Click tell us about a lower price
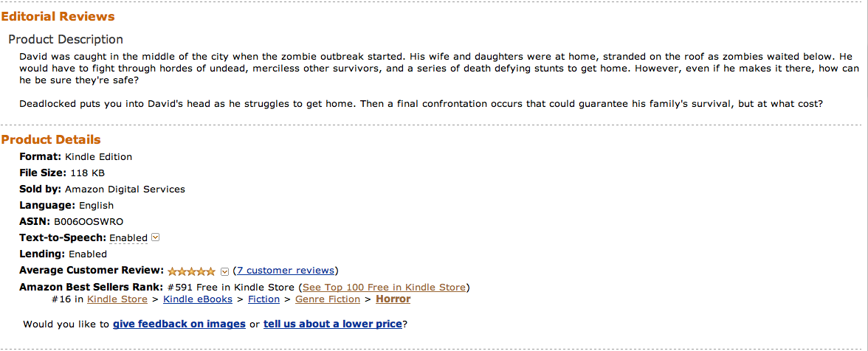The height and width of the screenshot is (351, 868). [x=333, y=324]
